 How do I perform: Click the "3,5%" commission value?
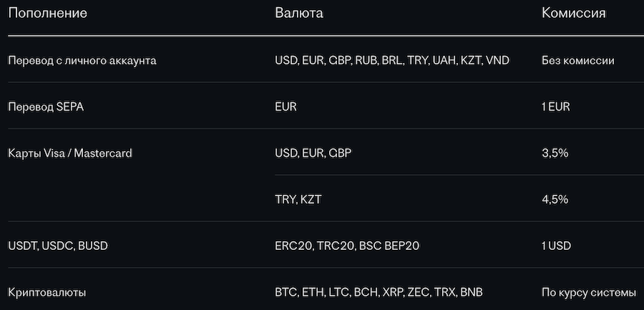[555, 152]
